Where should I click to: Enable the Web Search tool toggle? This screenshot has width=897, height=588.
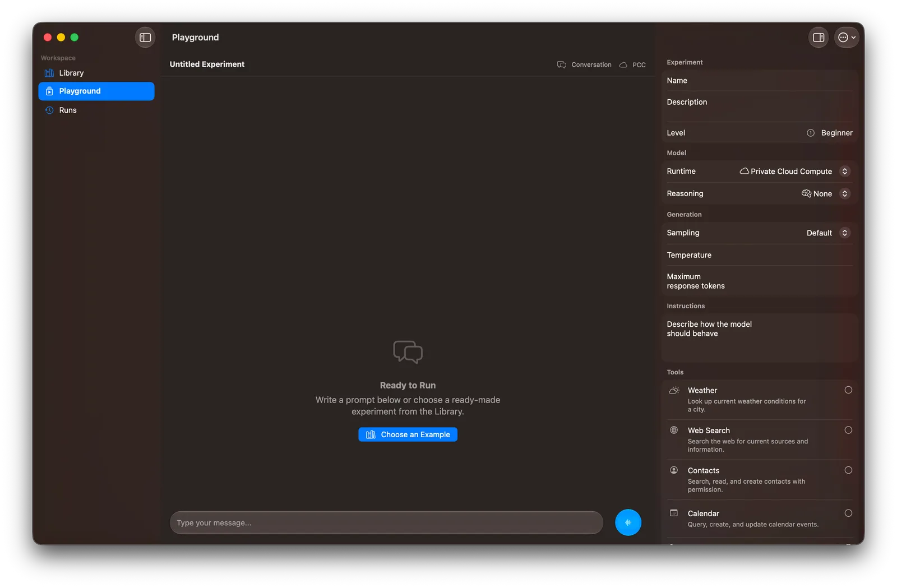click(848, 430)
